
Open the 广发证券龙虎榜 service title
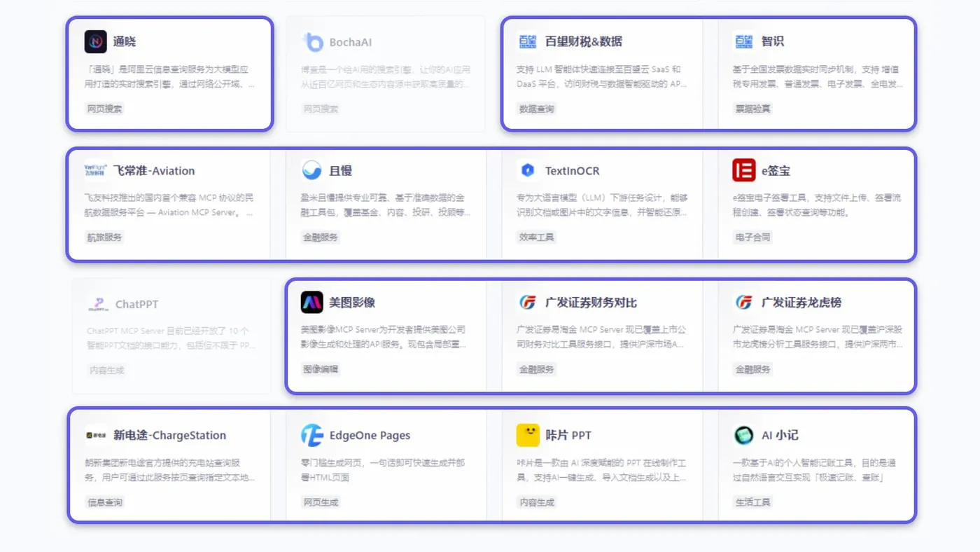click(801, 303)
